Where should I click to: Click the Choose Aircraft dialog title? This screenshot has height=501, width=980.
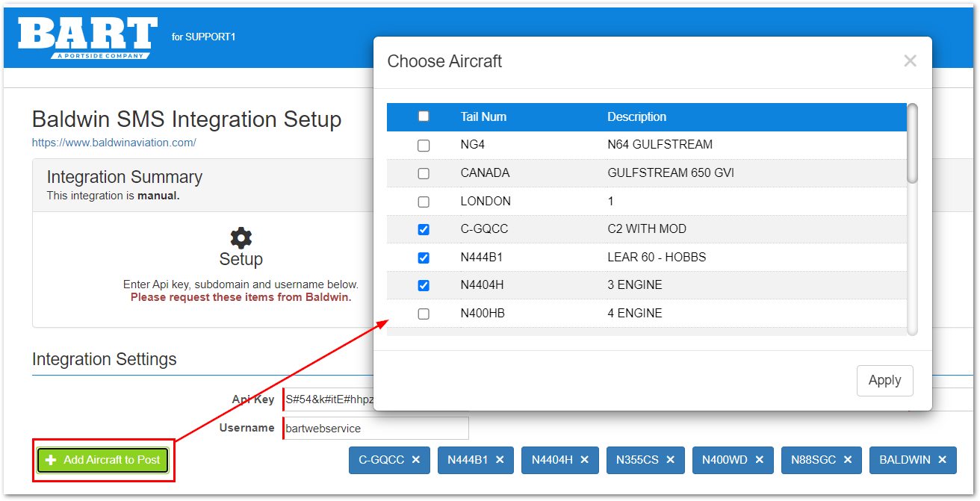pyautogui.click(x=444, y=61)
